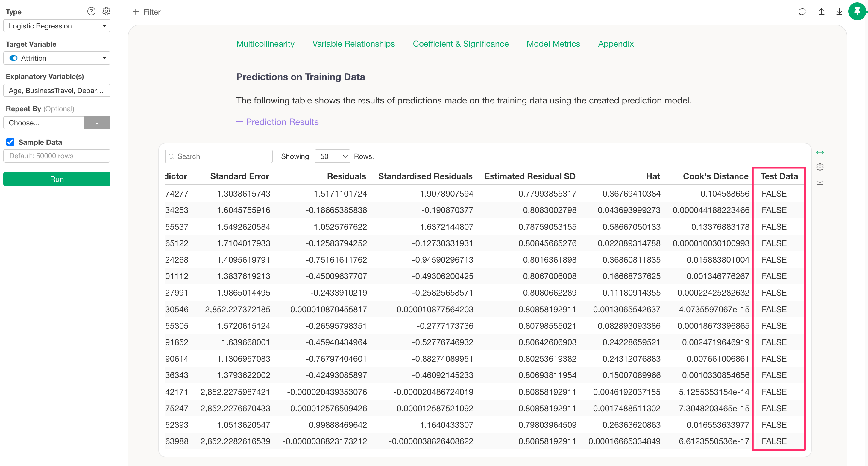Download table data with arrow icon
The width and height of the screenshot is (868, 466).
(820, 182)
